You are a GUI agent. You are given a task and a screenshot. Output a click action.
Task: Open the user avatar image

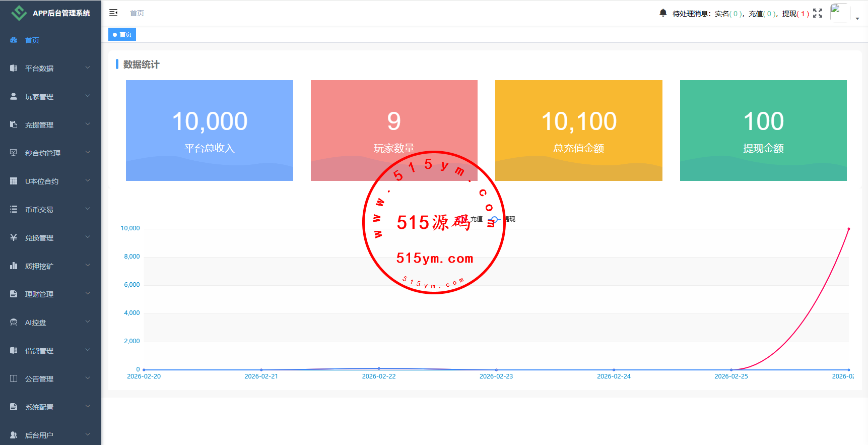tap(839, 13)
